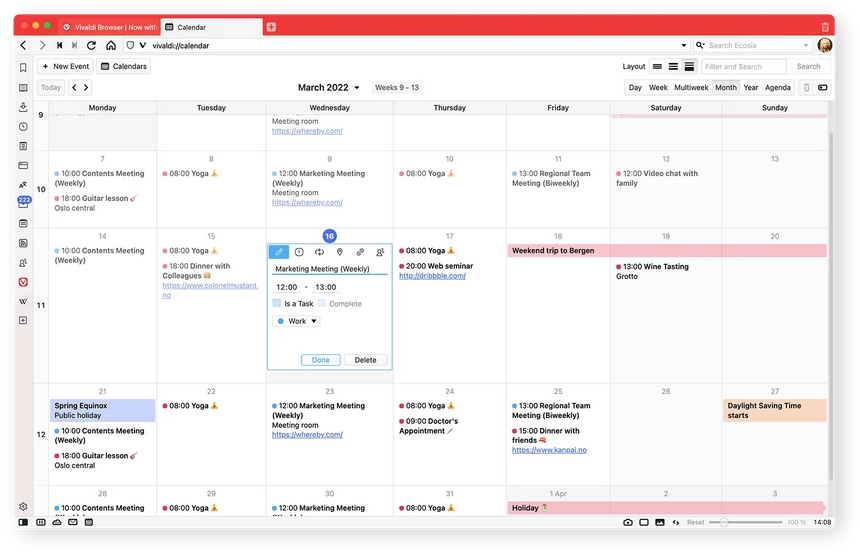Check the Is a Task checkbox

pos(277,303)
